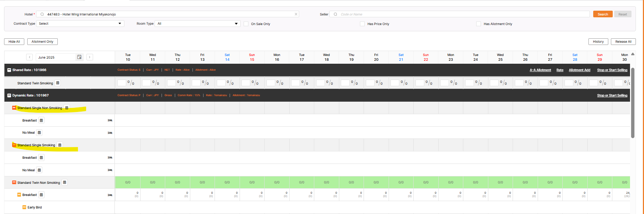Click calendar icon beside Standard Twin Smoking
Viewport: 644px width, 214px height.
point(58,83)
